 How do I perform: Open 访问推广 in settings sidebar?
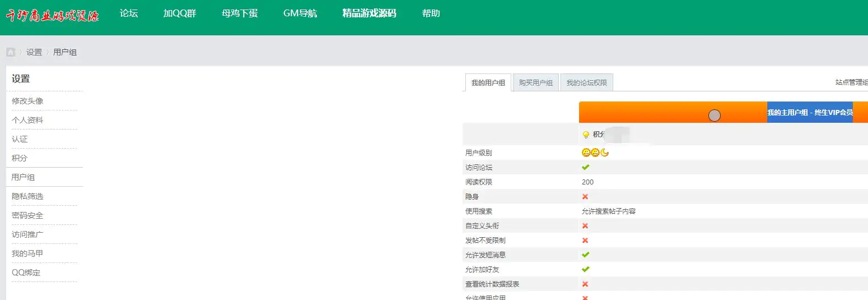(27, 234)
